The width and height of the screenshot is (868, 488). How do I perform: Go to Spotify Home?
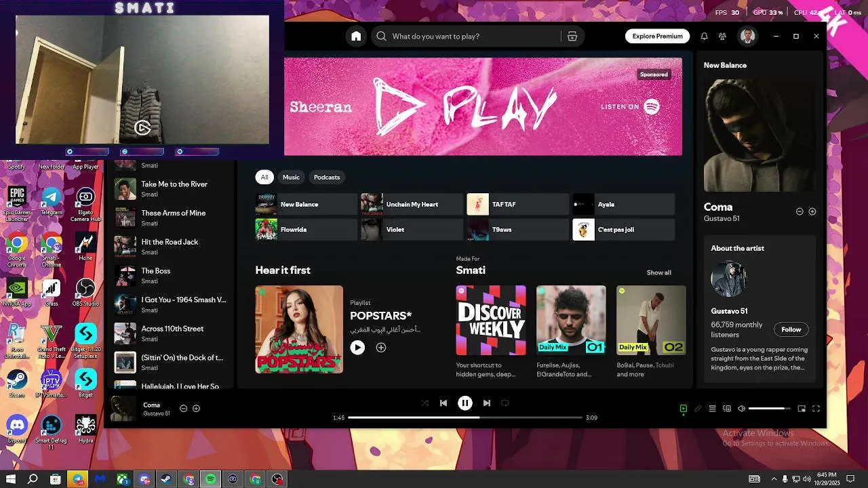[x=356, y=37]
